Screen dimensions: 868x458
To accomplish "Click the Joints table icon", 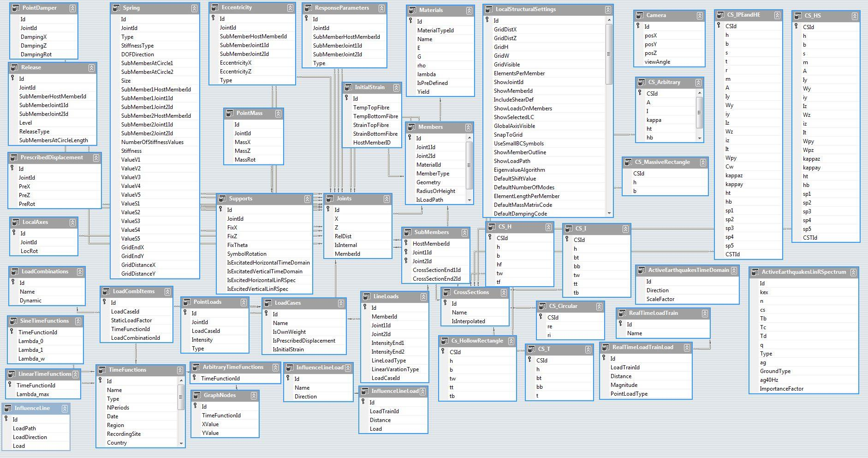I will (330, 199).
